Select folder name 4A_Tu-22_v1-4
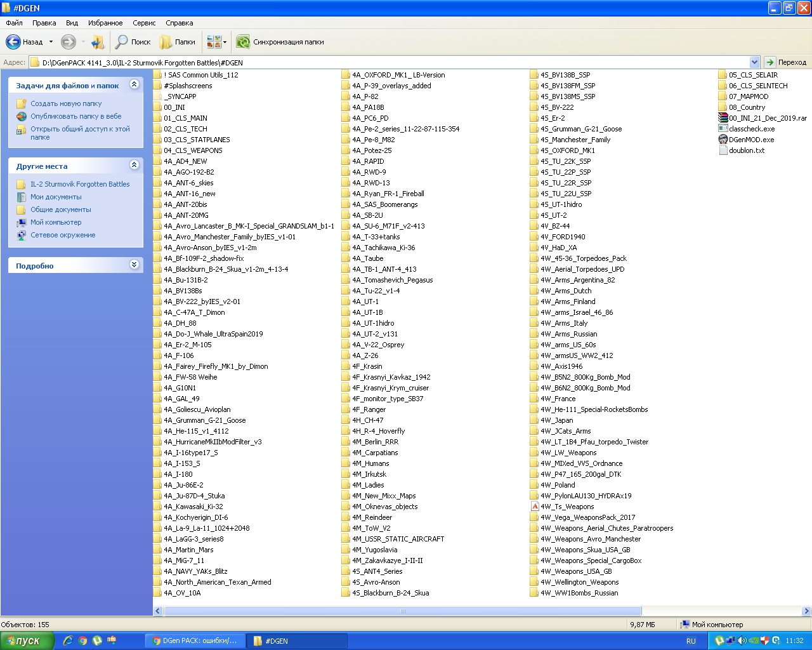The image size is (812, 650). 376,291
